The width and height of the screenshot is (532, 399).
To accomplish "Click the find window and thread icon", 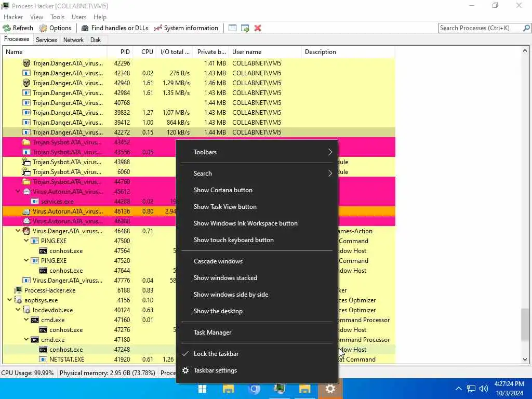I will (245, 28).
